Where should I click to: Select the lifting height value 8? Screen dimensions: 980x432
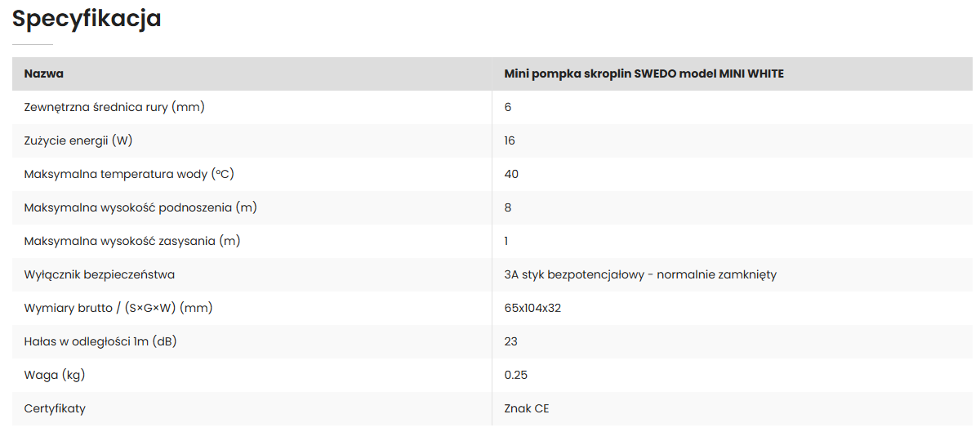(x=508, y=207)
